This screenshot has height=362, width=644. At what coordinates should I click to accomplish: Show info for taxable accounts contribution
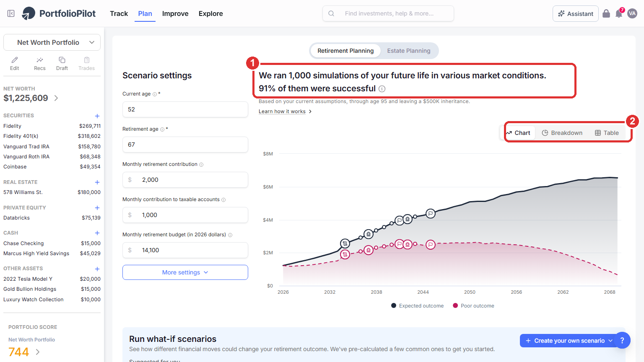(223, 200)
